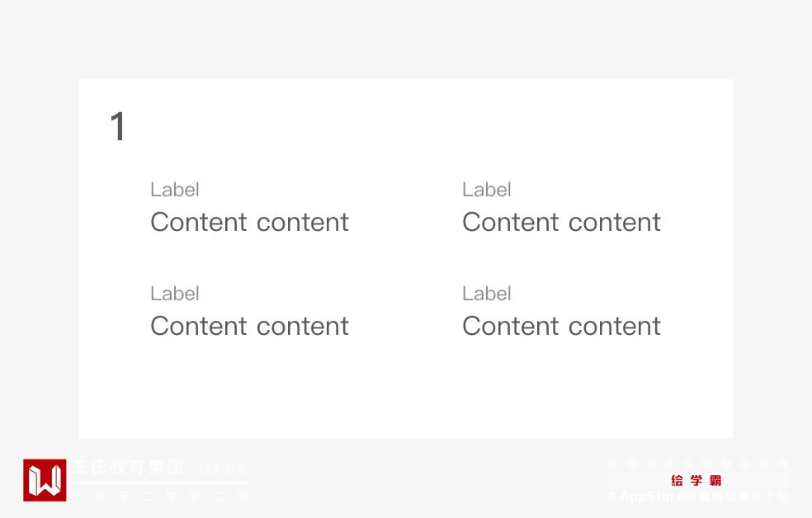Viewport: 812px width, 518px height.
Task: Click empty white card area below content
Action: [x=404, y=396]
